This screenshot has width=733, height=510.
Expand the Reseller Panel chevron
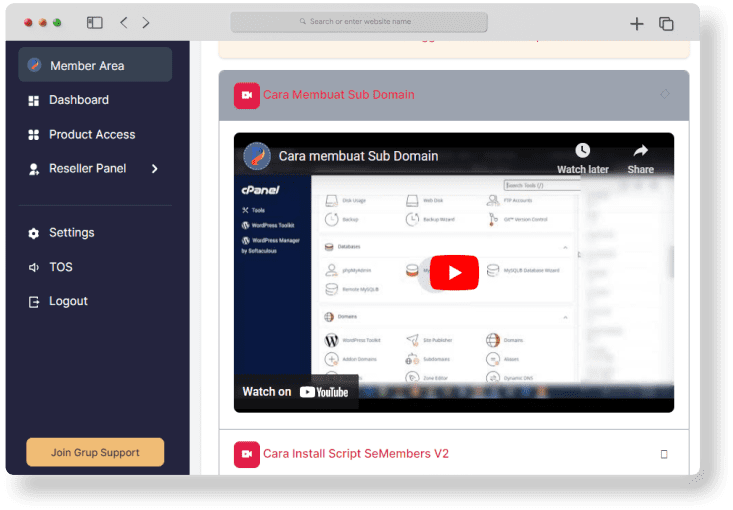click(x=154, y=169)
